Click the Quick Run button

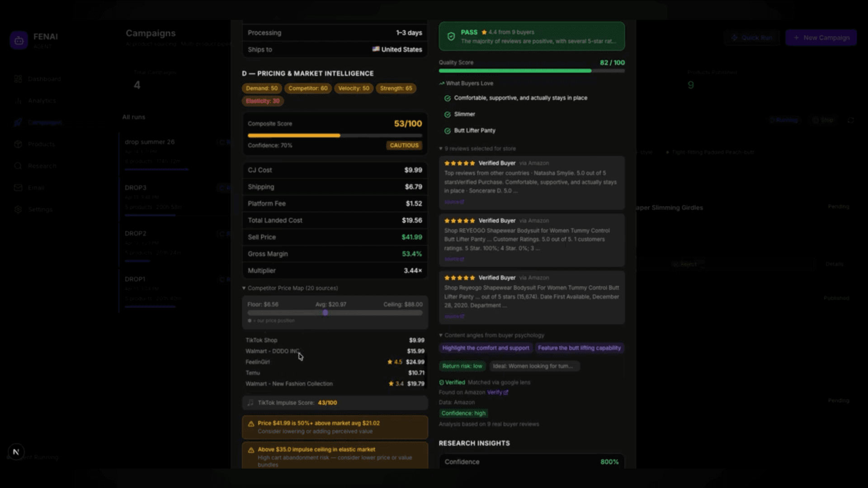point(751,38)
